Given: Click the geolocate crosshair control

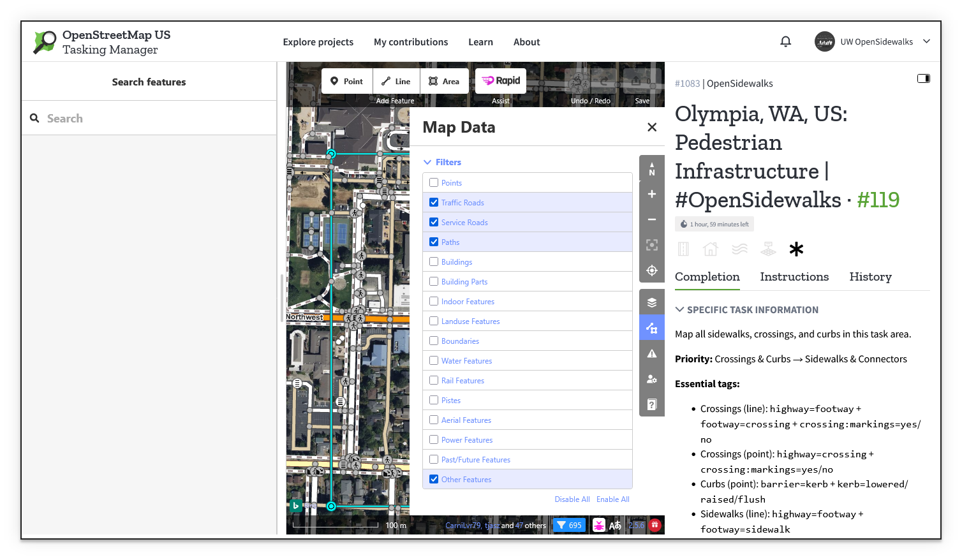Looking at the screenshot, I should [651, 270].
